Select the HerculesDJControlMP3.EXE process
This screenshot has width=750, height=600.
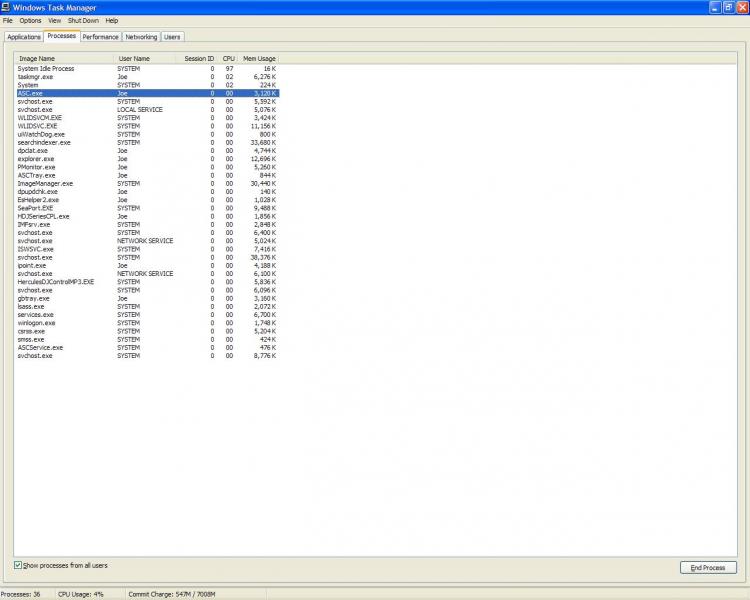[x=147, y=282]
